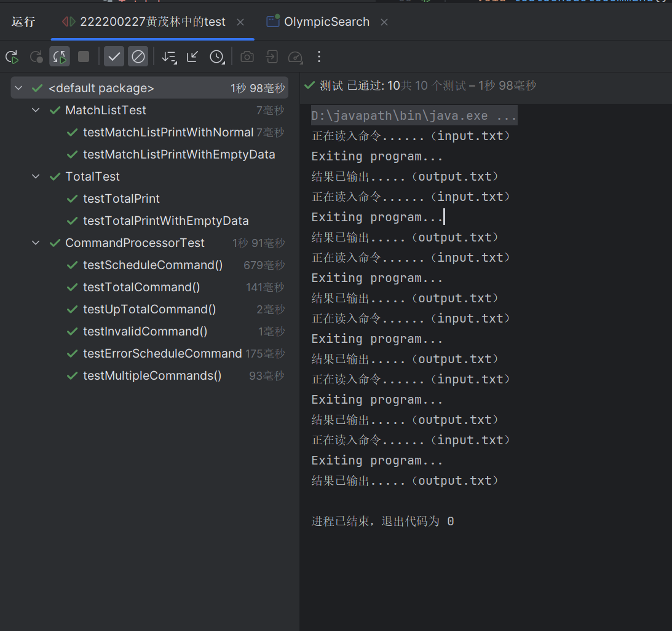Viewport: 672px width, 631px height.
Task: Click the 175毫秒 duration value
Action: pos(265,353)
